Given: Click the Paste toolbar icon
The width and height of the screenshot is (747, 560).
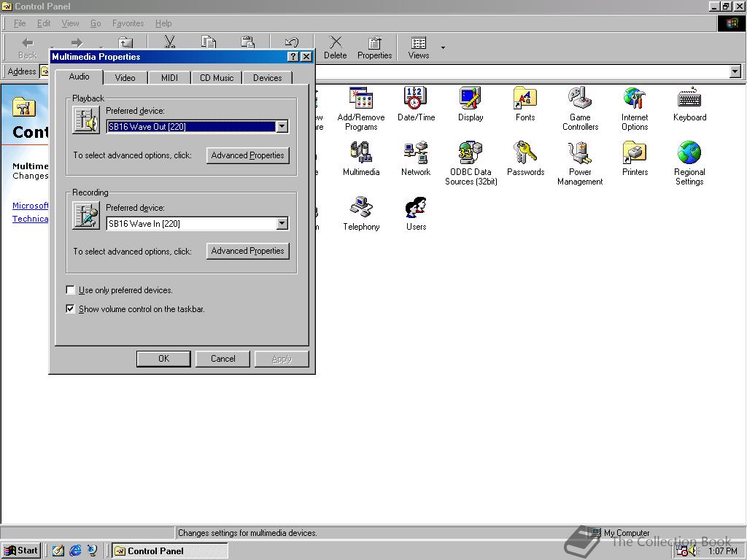Looking at the screenshot, I should tap(247, 42).
